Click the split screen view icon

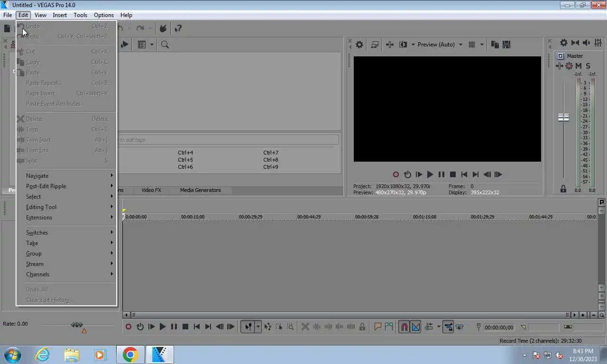(403, 45)
